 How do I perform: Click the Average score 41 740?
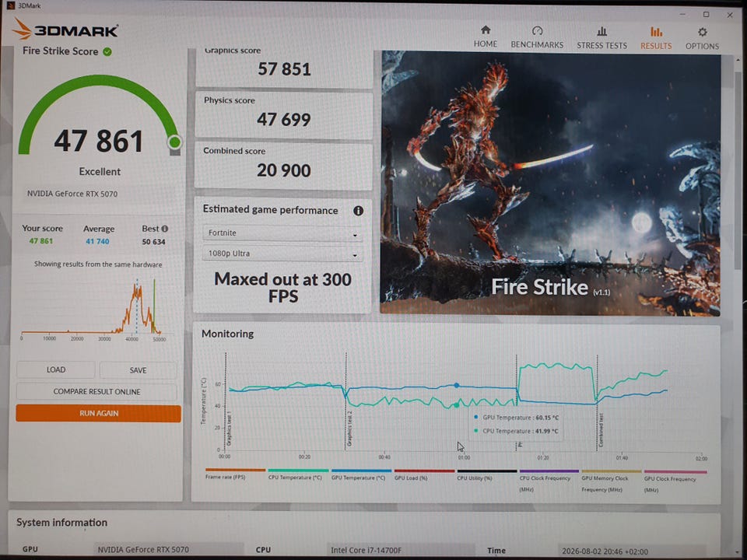point(98,241)
